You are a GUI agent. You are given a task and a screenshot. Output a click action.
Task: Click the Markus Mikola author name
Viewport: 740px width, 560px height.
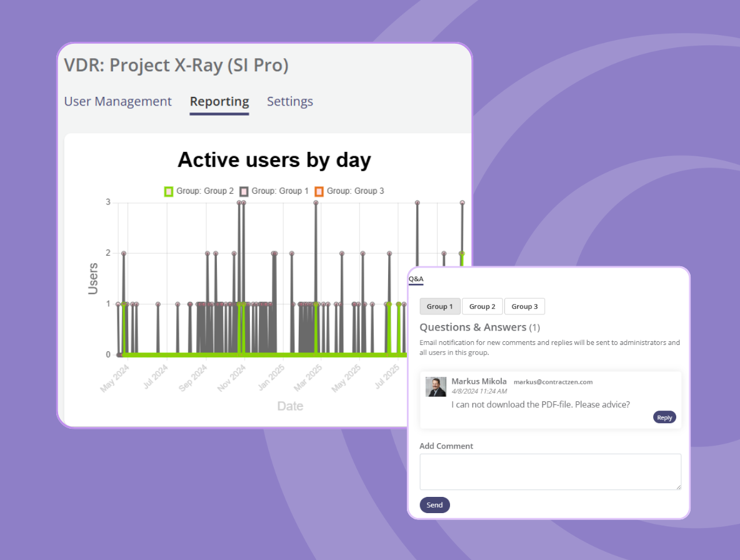479,381
